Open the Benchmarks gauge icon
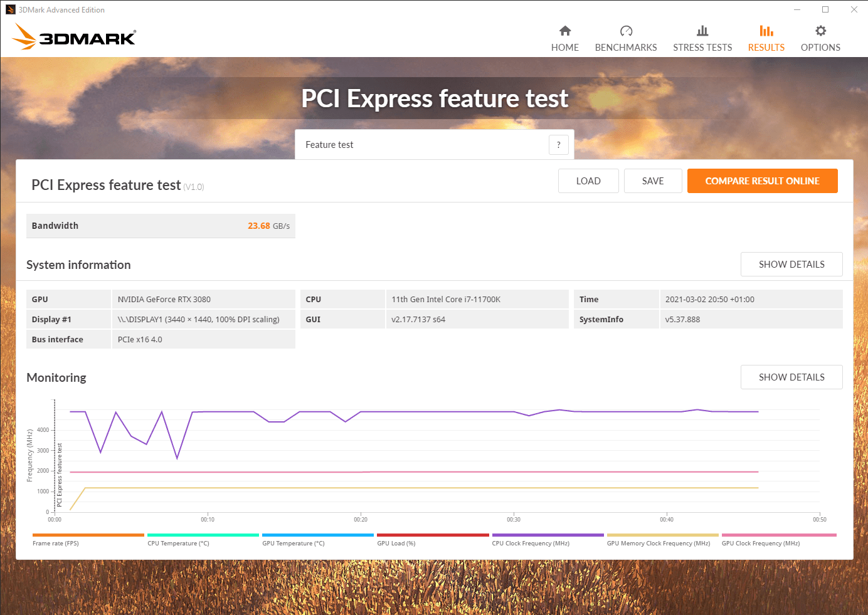The image size is (868, 615). [626, 31]
